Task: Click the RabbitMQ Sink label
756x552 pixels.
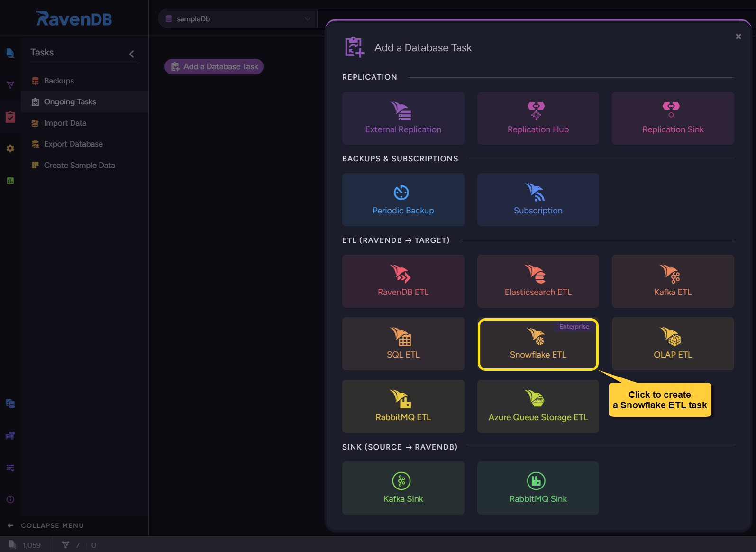Action: coord(538,499)
